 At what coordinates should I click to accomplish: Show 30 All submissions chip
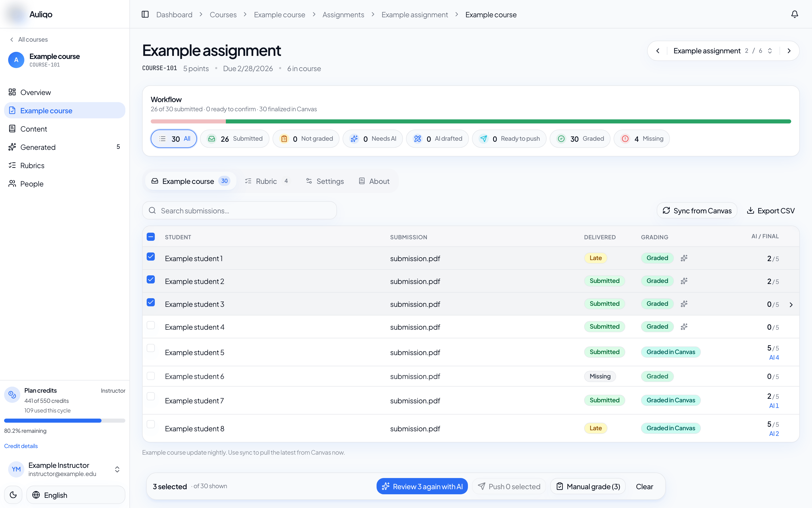click(174, 139)
